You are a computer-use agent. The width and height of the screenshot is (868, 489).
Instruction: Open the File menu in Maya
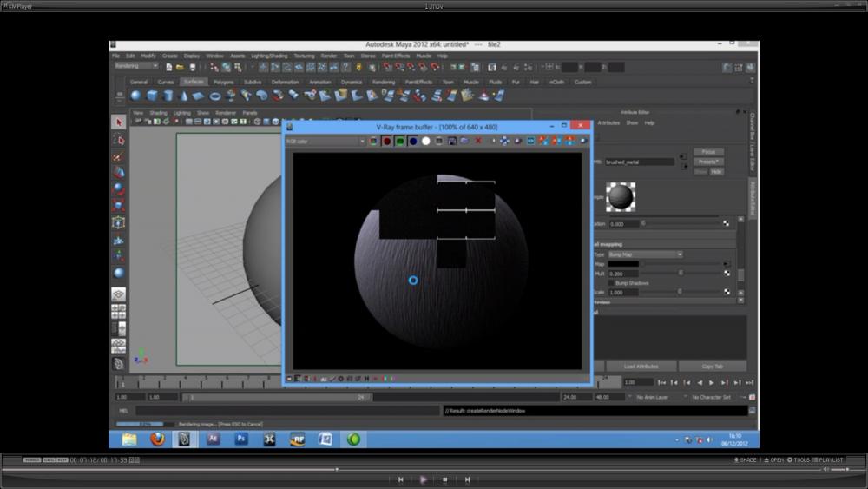[x=115, y=56]
